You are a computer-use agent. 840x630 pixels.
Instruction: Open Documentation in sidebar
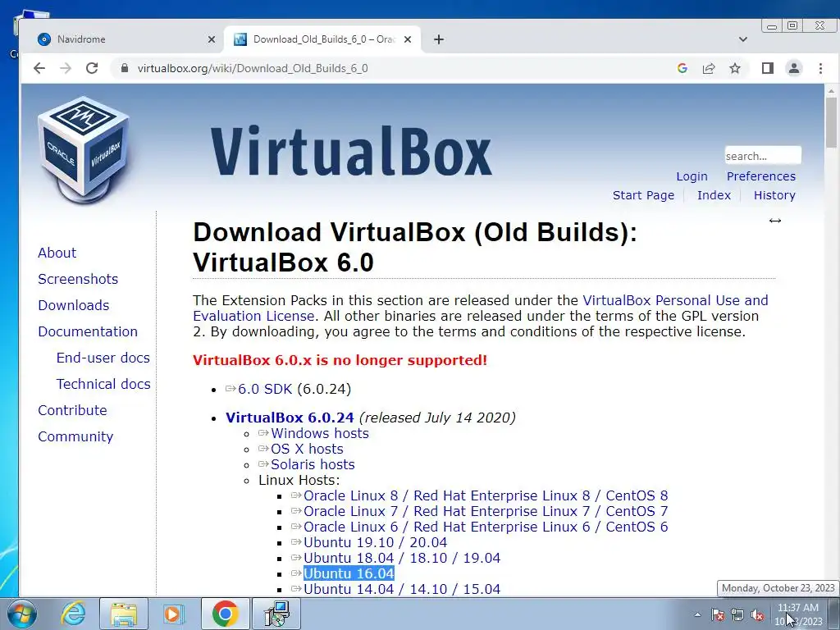point(88,331)
